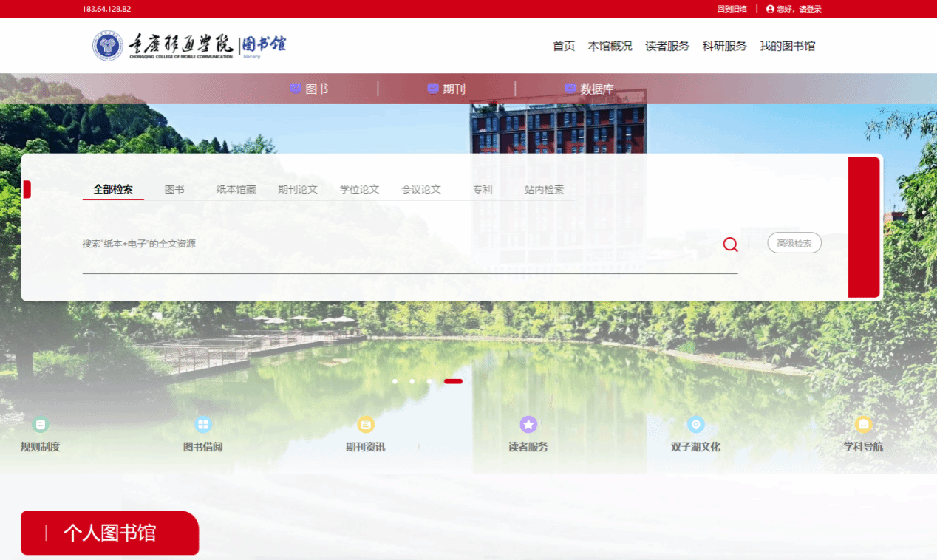Open the 规则制度 green icon
This screenshot has width=937, height=560.
[x=41, y=425]
